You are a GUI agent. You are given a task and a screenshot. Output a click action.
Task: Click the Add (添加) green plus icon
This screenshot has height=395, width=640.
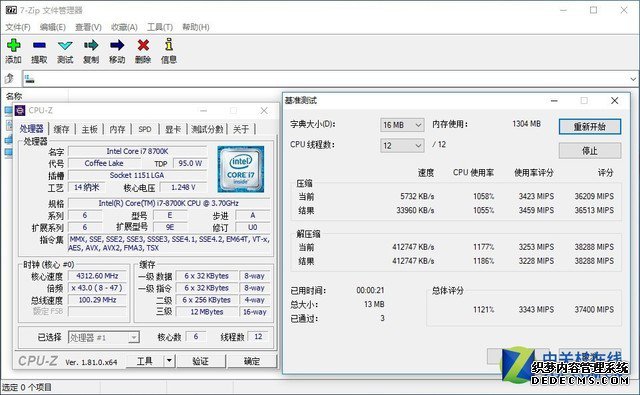[13, 45]
